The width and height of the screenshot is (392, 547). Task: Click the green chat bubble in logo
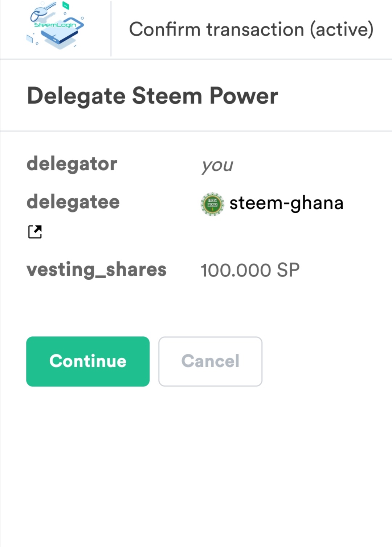pos(66,5)
